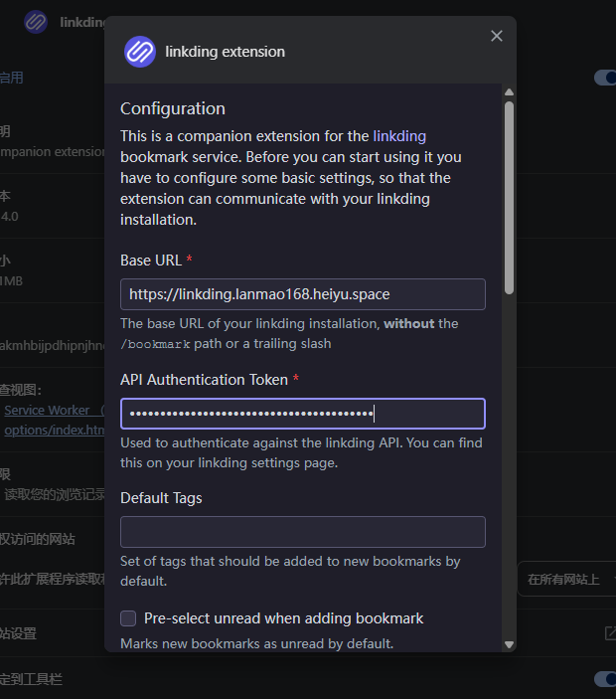Click the Base URL input field
Screen dimensions: 616x699
303,294
